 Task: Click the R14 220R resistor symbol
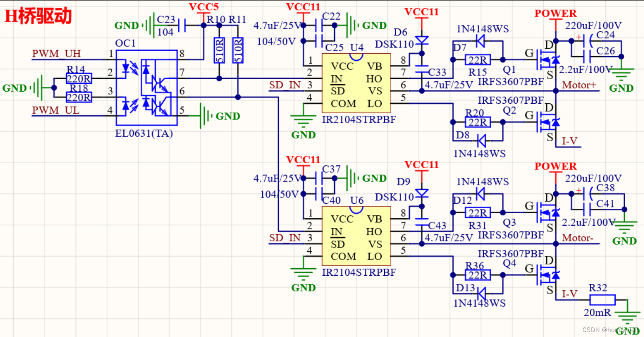click(79, 78)
